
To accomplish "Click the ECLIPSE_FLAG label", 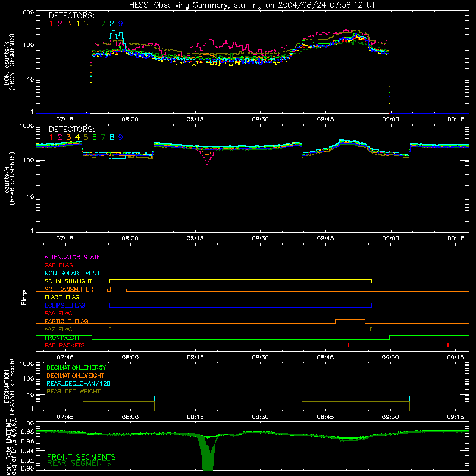I will (x=65, y=305).
